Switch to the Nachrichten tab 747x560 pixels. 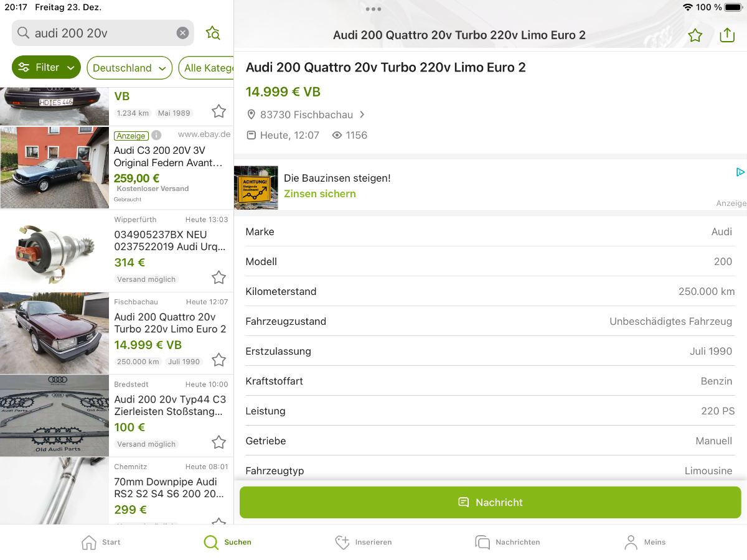click(x=507, y=542)
